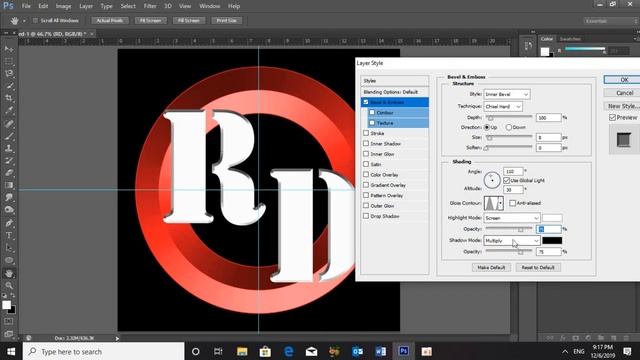
Task: Open the Layer menu
Action: (86, 6)
